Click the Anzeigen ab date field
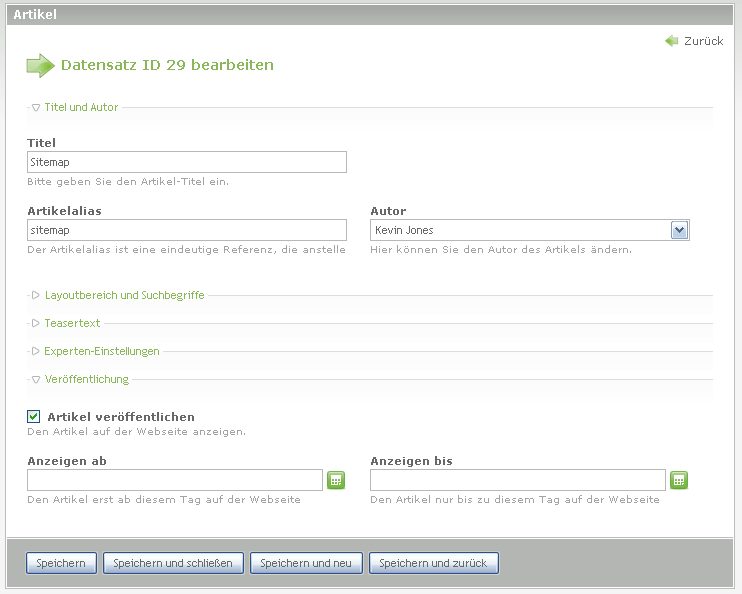742x594 pixels. click(174, 480)
